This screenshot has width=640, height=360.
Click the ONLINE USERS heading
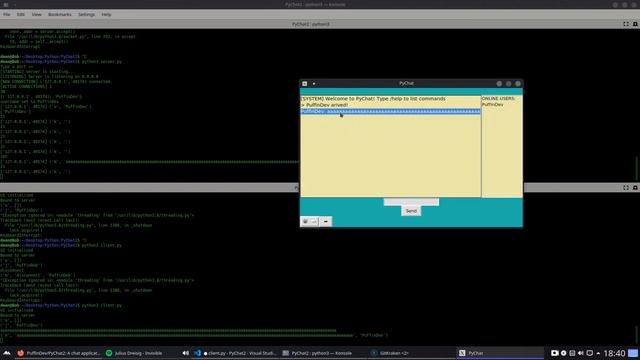coord(498,98)
